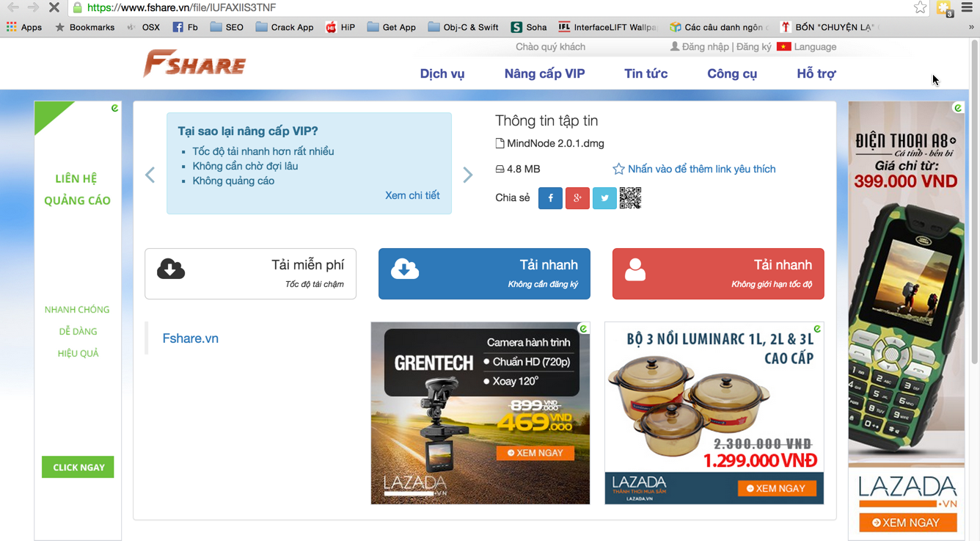
Task: Click the star to add favorite link
Action: [x=618, y=169]
